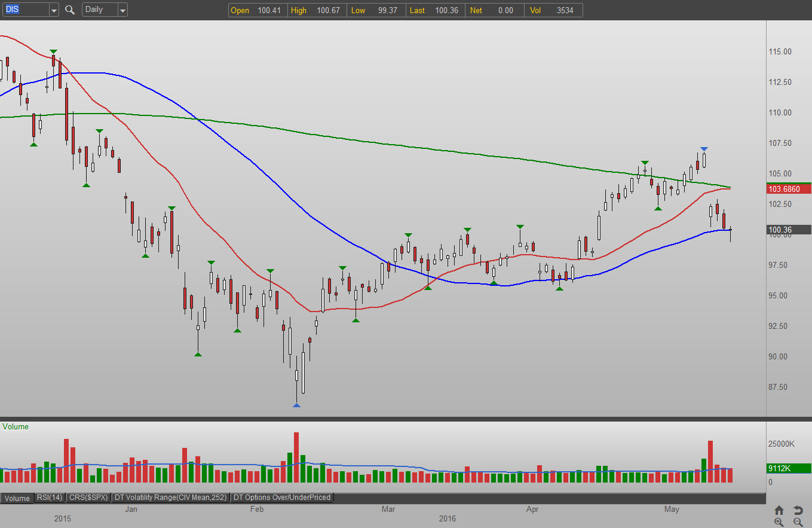Click the Open 100.41 field

(258, 10)
